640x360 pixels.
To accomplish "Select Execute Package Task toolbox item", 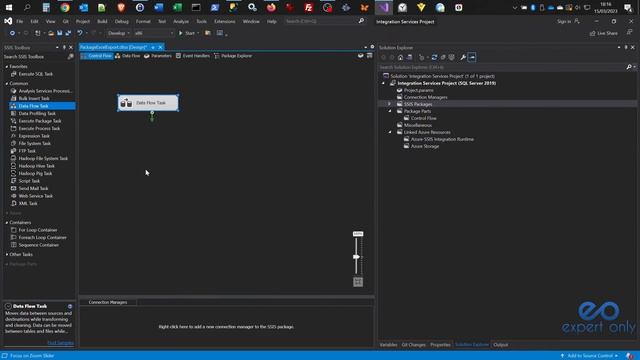I will coord(40,121).
